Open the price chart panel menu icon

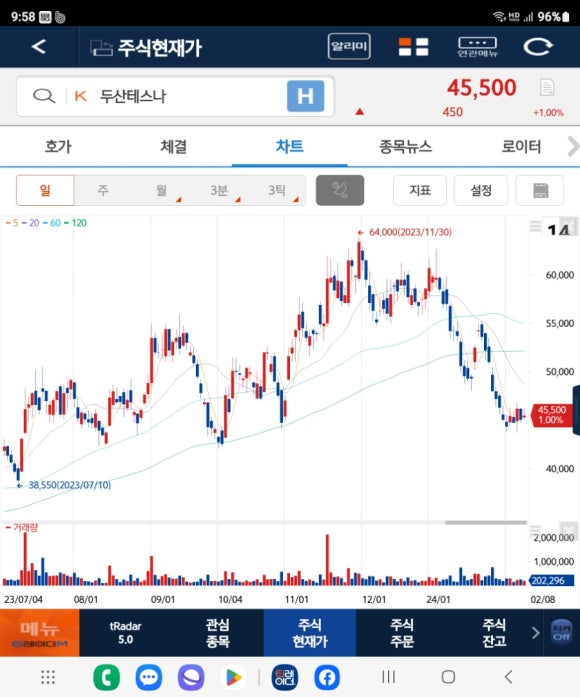tap(535, 226)
